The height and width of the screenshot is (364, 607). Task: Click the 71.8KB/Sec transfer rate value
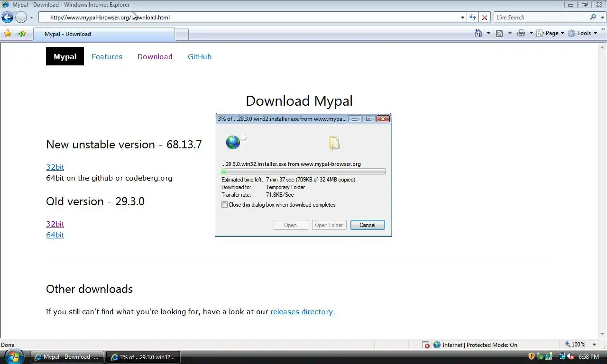280,195
